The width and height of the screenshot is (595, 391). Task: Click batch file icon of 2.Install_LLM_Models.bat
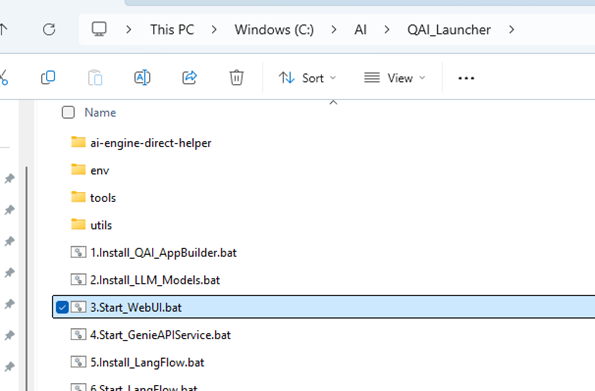pyautogui.click(x=78, y=279)
